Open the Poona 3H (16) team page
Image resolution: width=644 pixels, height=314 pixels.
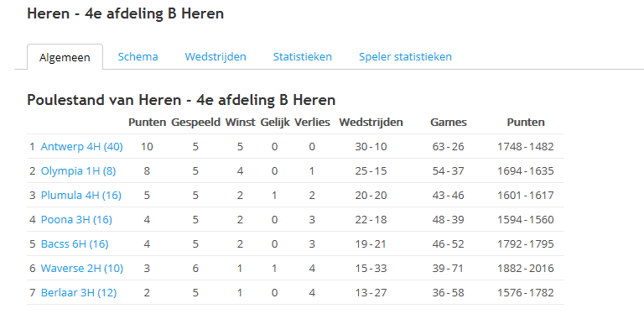click(76, 220)
